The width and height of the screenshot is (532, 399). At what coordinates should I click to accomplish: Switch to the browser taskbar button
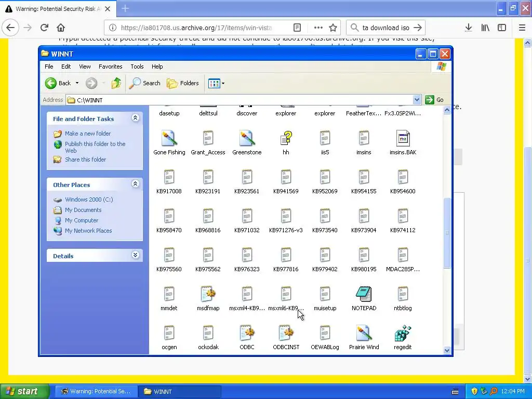point(96,392)
